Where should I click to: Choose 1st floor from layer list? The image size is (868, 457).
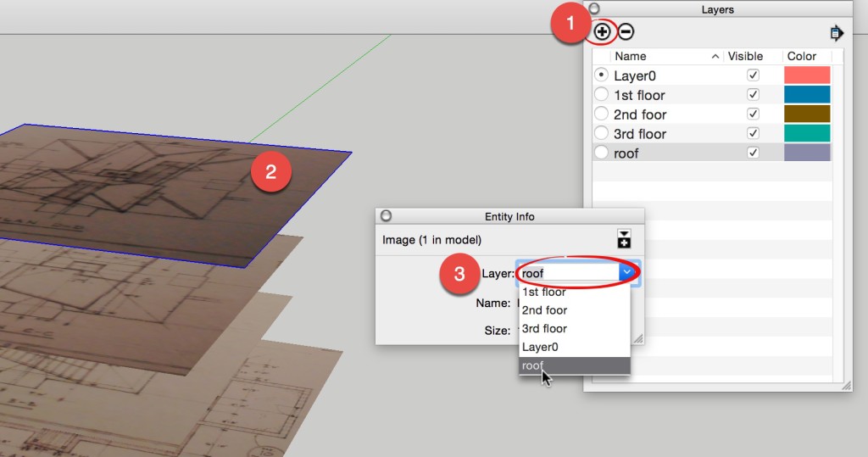coord(544,293)
